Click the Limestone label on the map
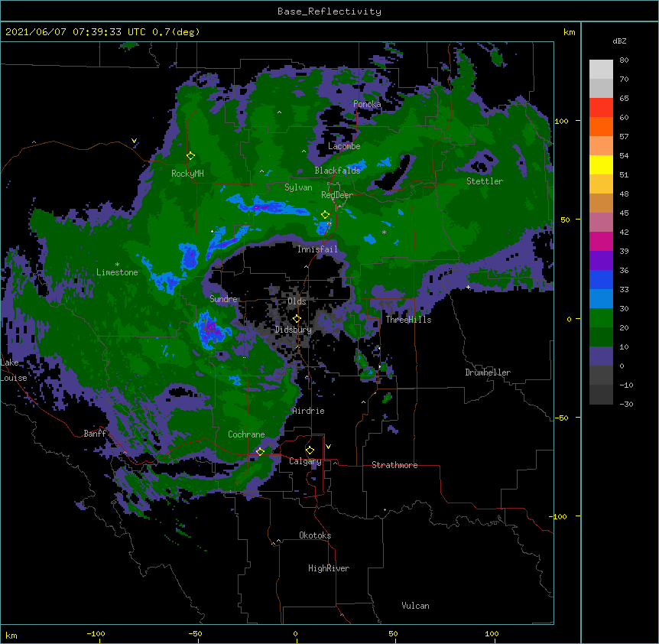 pyautogui.click(x=117, y=272)
